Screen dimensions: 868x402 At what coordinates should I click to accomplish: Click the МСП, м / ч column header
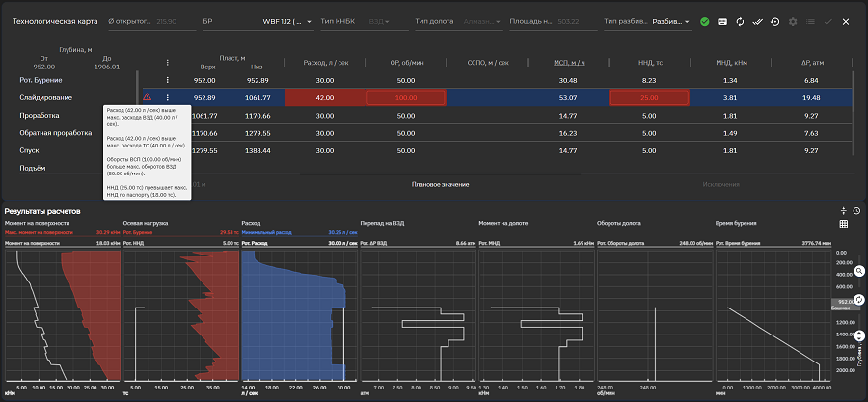568,63
